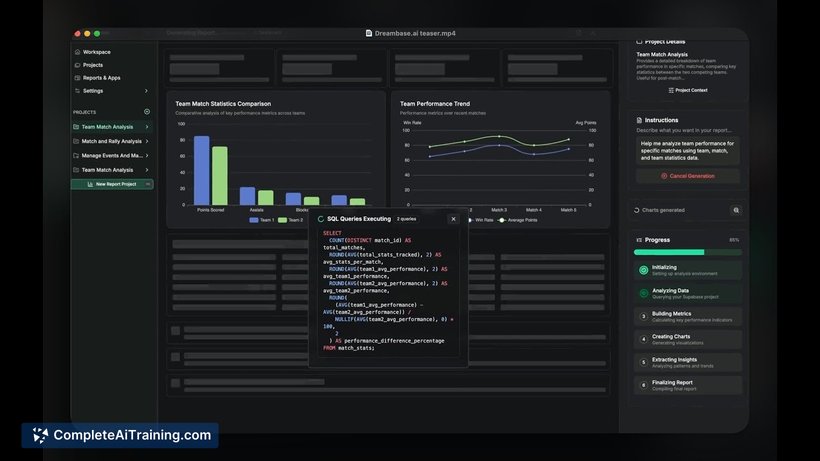Expand the Settings chevron in sidebar
The image size is (820, 461).
tap(146, 90)
